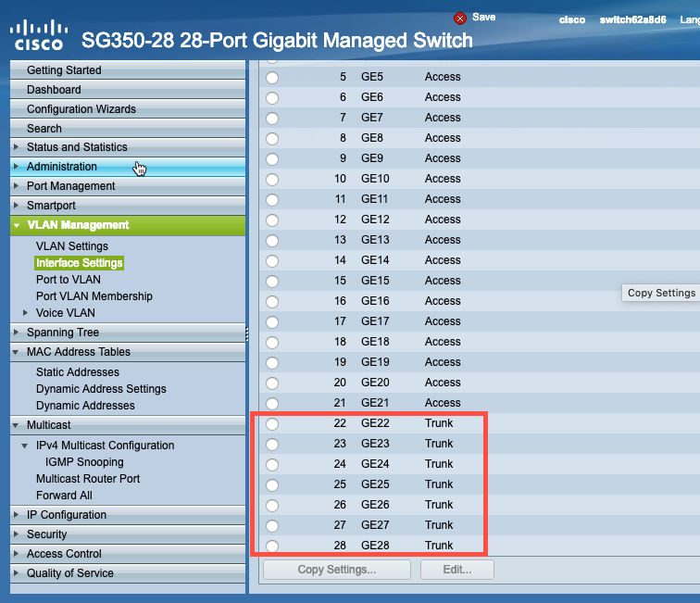Expand the Administration menu arrow
700x603 pixels.
click(16, 166)
